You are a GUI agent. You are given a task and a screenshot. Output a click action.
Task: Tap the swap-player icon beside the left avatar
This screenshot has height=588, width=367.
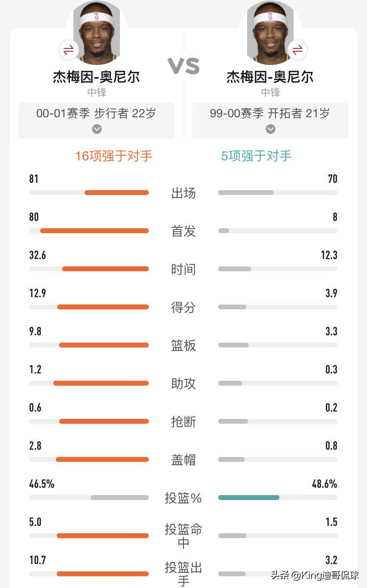click(x=69, y=49)
